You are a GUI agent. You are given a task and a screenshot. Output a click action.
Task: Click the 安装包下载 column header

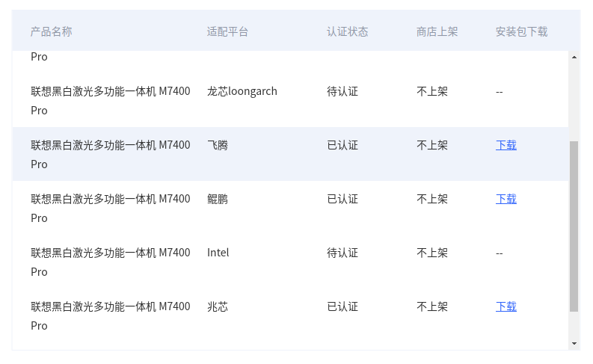click(521, 31)
